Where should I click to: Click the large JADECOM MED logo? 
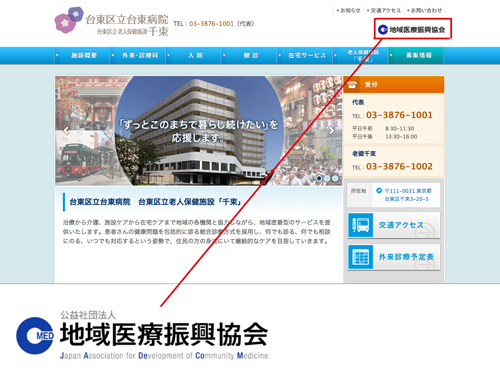tap(35, 336)
